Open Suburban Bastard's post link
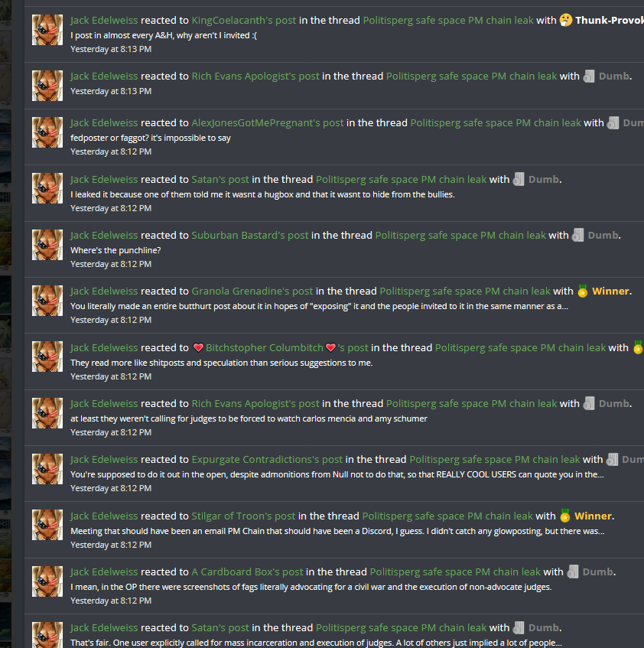This screenshot has height=648, width=644. (x=250, y=235)
